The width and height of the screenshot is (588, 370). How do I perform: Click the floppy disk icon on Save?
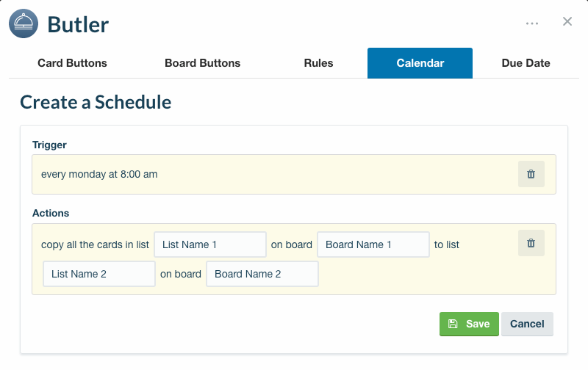453,324
